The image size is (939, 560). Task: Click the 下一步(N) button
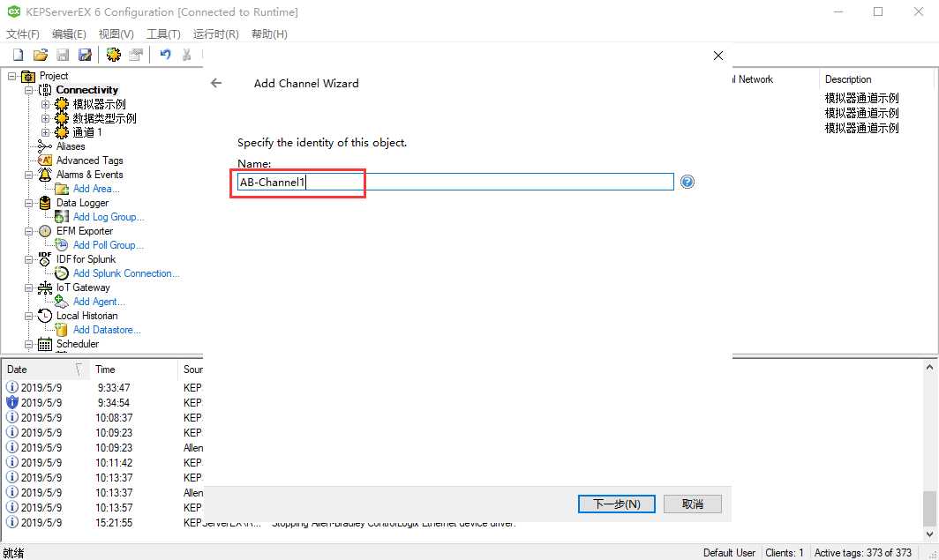617,504
